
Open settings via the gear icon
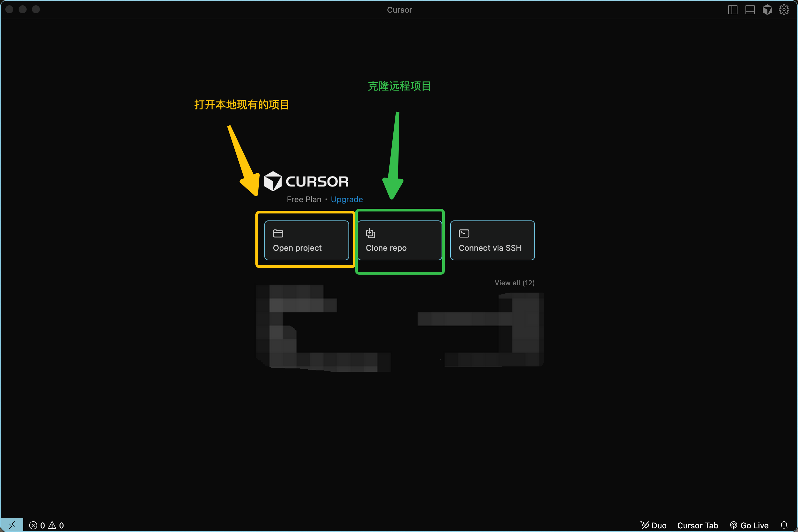(x=784, y=10)
